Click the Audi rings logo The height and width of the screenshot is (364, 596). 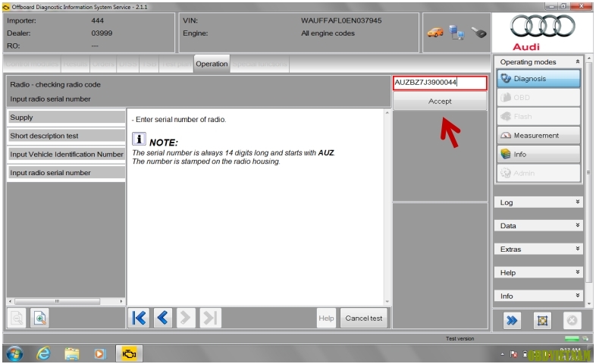coord(542,27)
